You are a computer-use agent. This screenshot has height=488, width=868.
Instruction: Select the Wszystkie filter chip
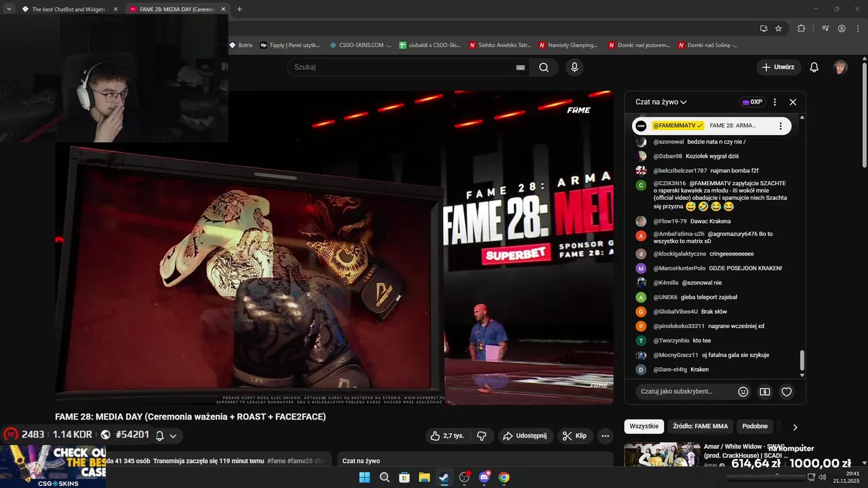click(644, 426)
